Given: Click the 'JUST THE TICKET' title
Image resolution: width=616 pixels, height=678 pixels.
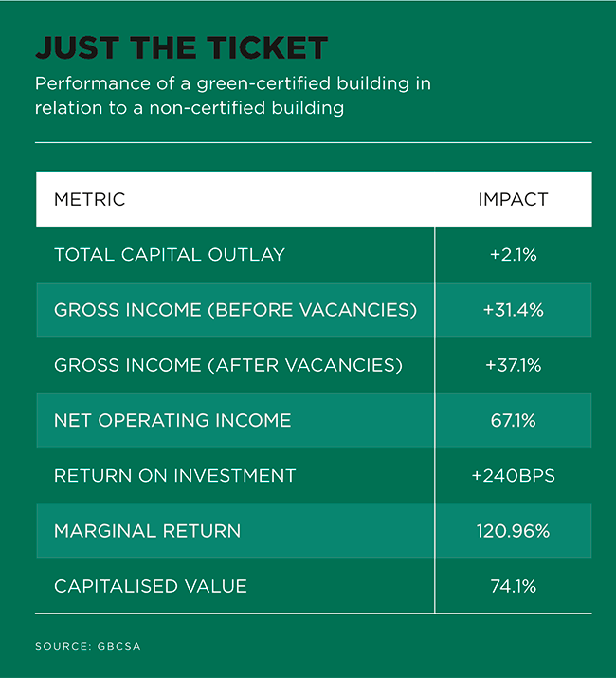Looking at the screenshot, I should point(182,47).
